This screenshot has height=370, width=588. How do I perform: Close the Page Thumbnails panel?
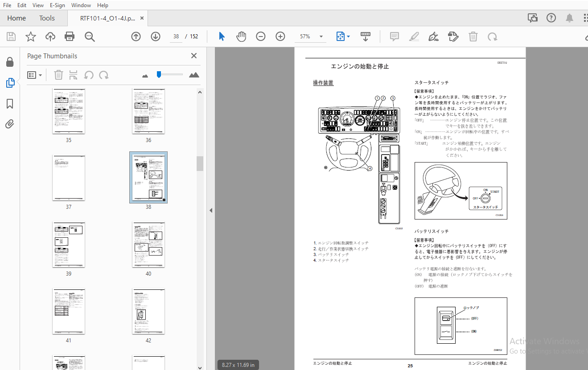pyautogui.click(x=194, y=56)
